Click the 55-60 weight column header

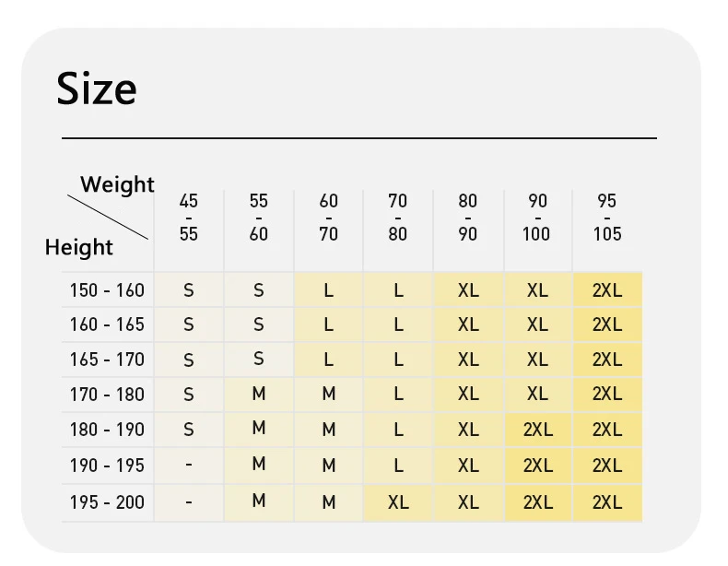pyautogui.click(x=259, y=218)
